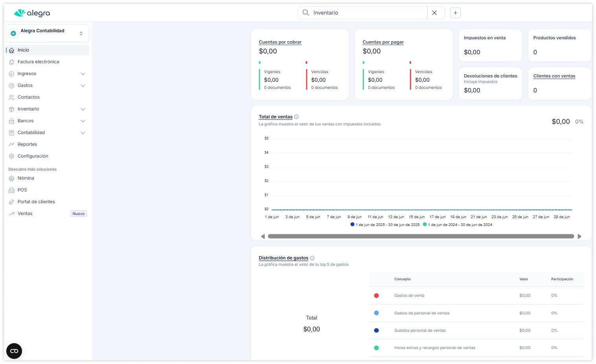Click the Concepto column header

point(402,279)
